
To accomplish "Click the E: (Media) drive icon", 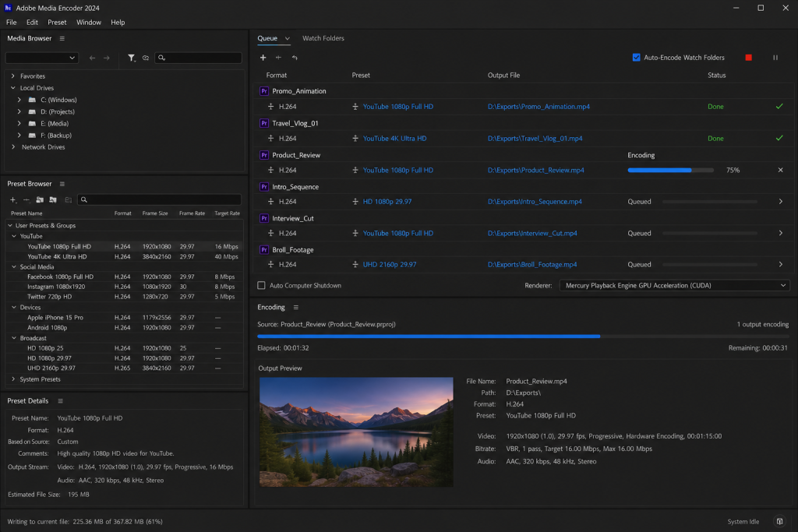I will click(x=32, y=124).
